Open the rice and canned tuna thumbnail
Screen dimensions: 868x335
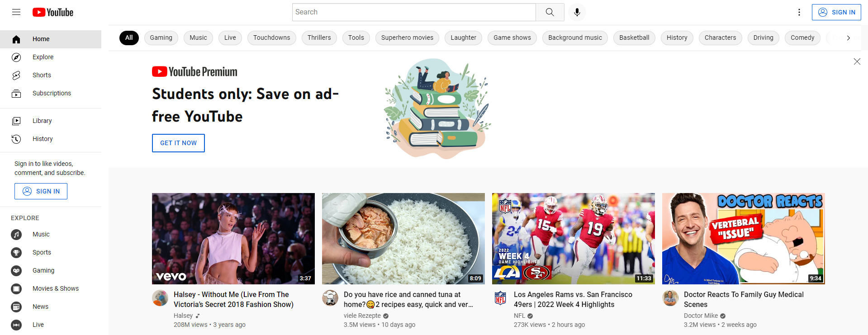pos(403,239)
